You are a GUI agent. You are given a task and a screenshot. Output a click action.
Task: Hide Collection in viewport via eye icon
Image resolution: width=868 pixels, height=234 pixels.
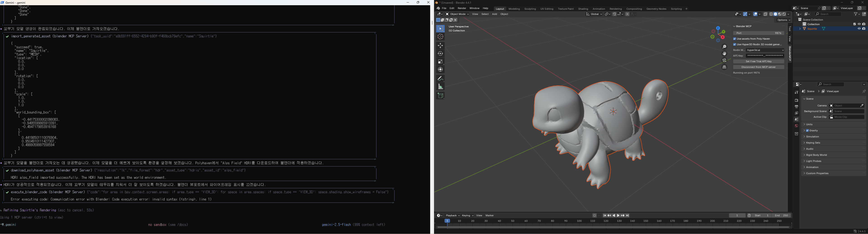point(859,24)
